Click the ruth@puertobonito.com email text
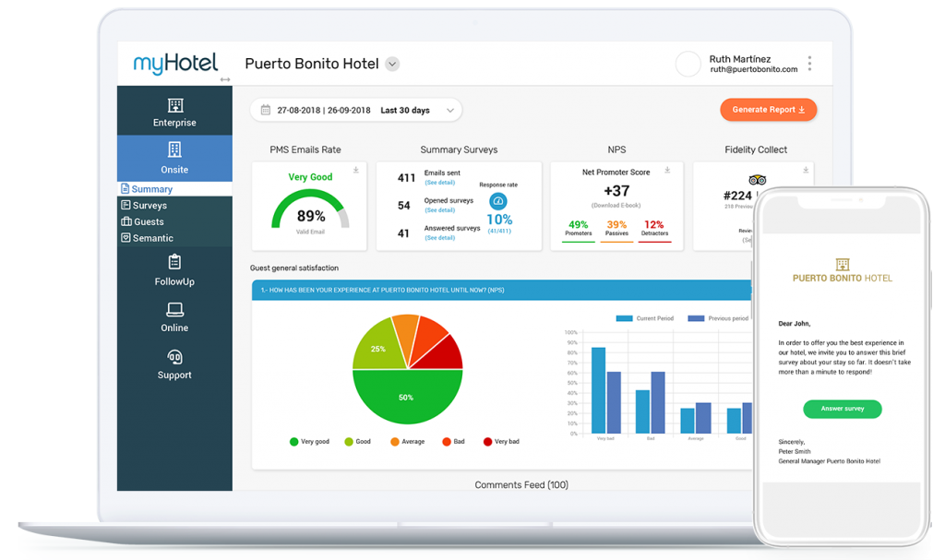The height and width of the screenshot is (560, 945). (753, 69)
